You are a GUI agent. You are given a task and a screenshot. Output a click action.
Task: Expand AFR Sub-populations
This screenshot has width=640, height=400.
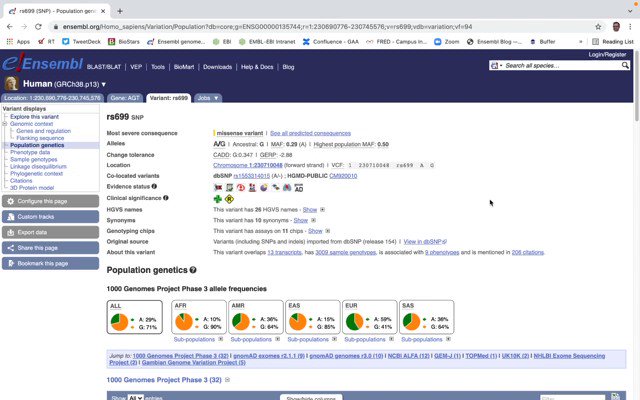pos(198,339)
